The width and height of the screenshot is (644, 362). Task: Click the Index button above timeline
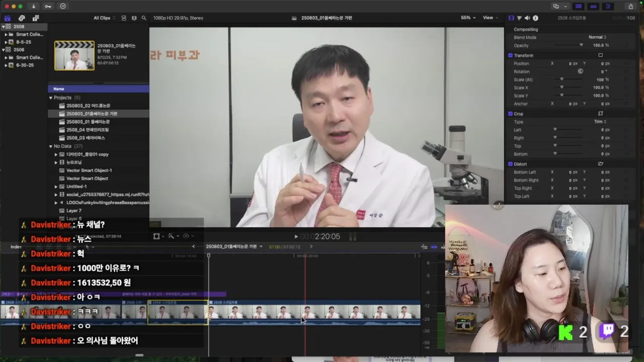pos(16,247)
